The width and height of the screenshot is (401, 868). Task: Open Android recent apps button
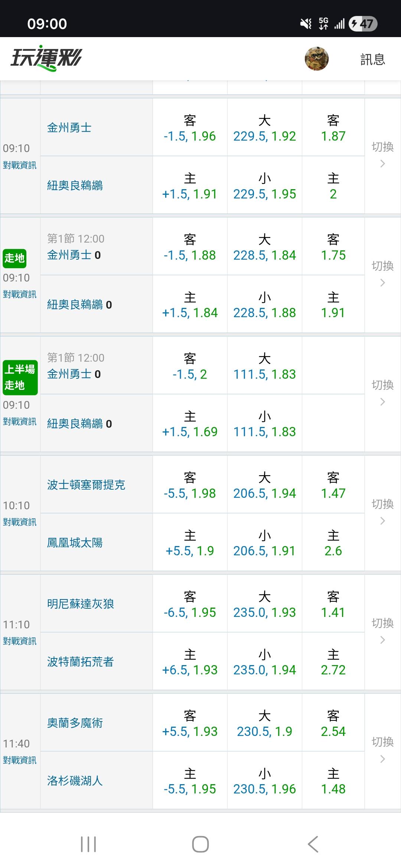pyautogui.click(x=88, y=844)
